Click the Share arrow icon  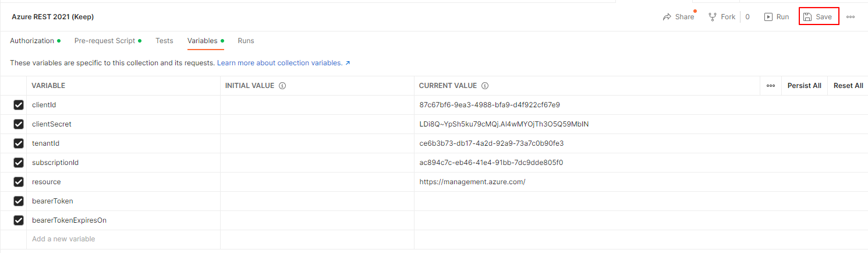(x=667, y=17)
